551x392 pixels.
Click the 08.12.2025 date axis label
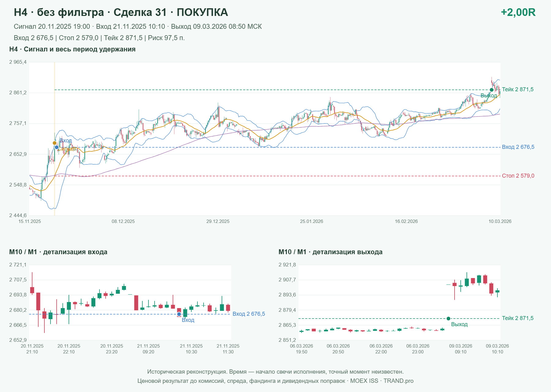123,221
